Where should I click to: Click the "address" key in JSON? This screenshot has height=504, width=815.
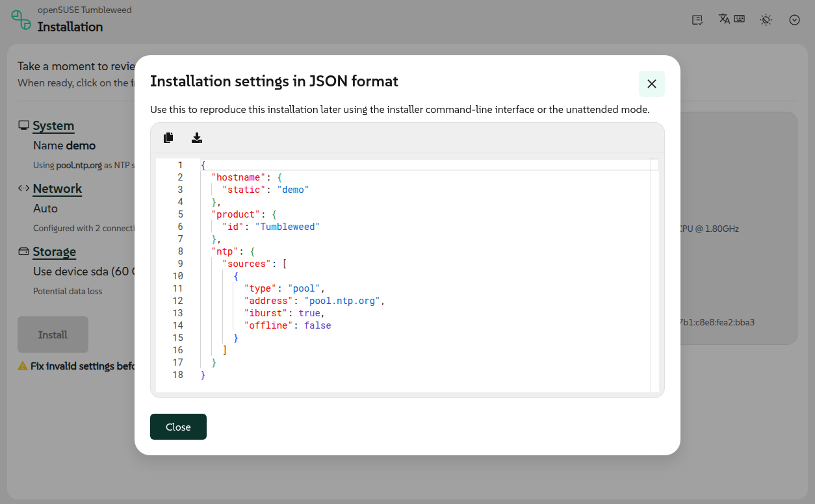click(269, 301)
